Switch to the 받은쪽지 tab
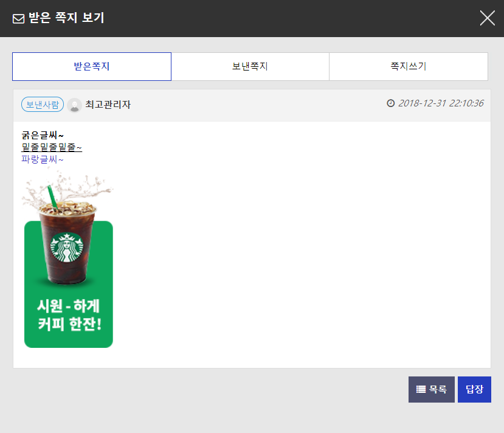Screen dimensions: 504x433 [x=91, y=66]
